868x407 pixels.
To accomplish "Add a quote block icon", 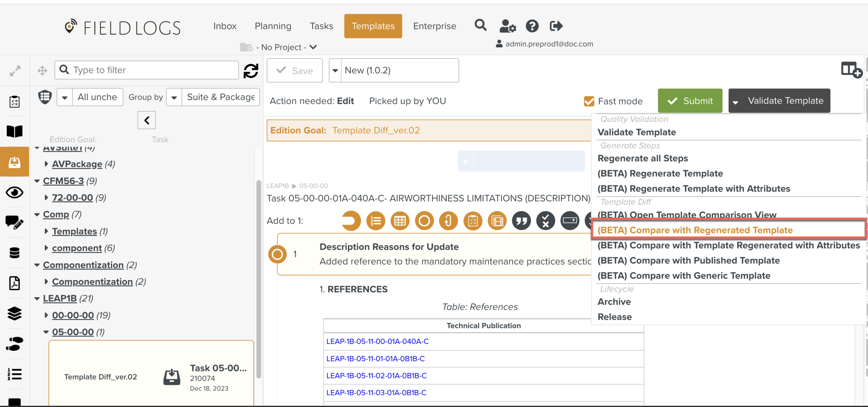I will (x=521, y=221).
